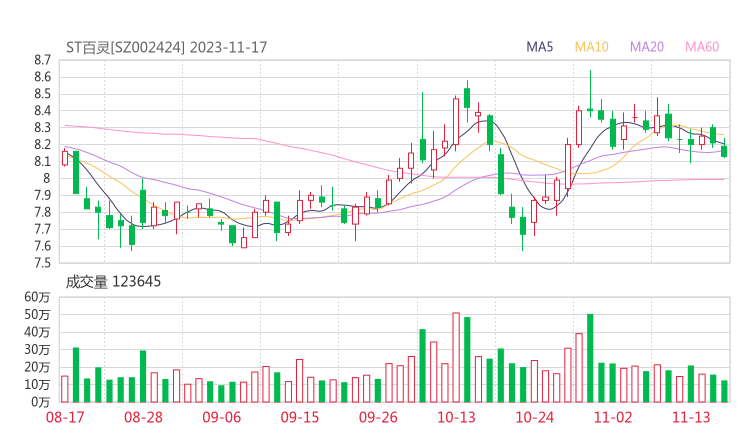Click the 8.6 price axis label
The height and width of the screenshot is (440, 740).
42,77
